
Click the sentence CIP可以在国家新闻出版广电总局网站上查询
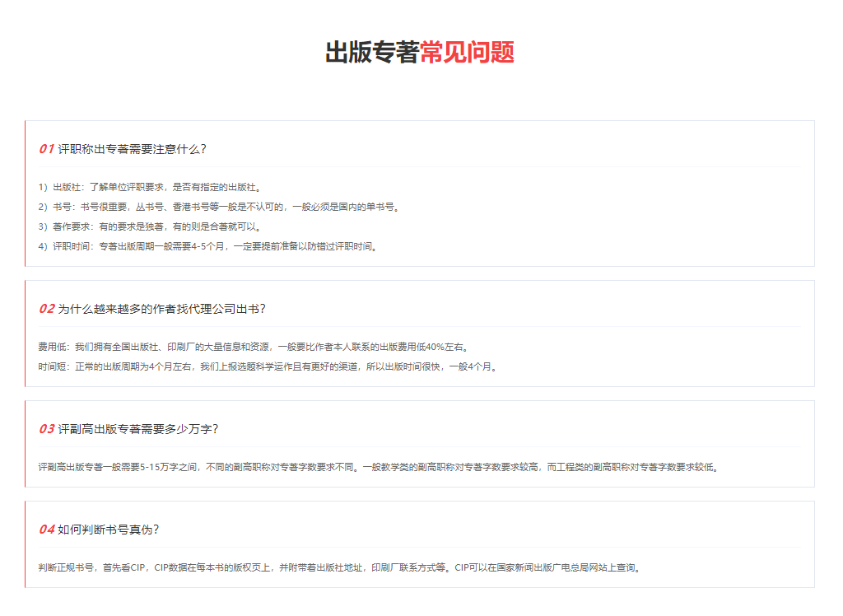(x=547, y=567)
